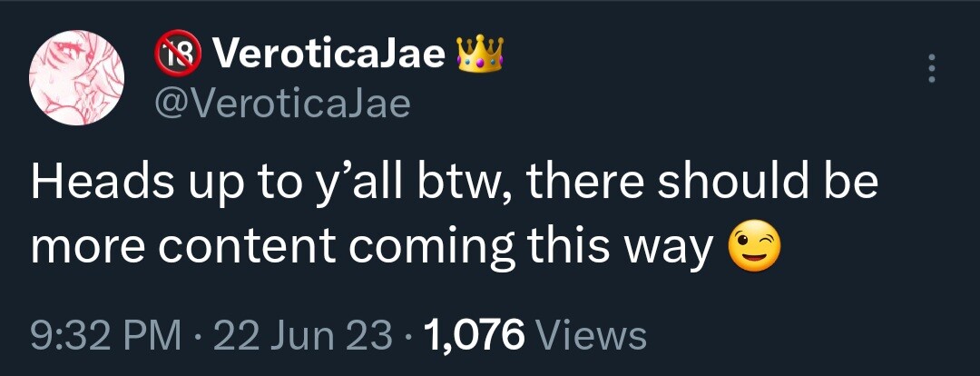Screen dimensions: 980x376
Task: Click the gold crown emoji beside the name
Action: pos(480,54)
